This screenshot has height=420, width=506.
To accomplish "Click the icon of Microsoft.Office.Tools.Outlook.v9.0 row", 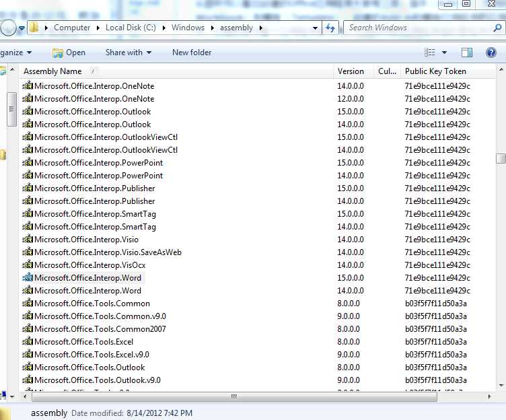I will [x=28, y=380].
